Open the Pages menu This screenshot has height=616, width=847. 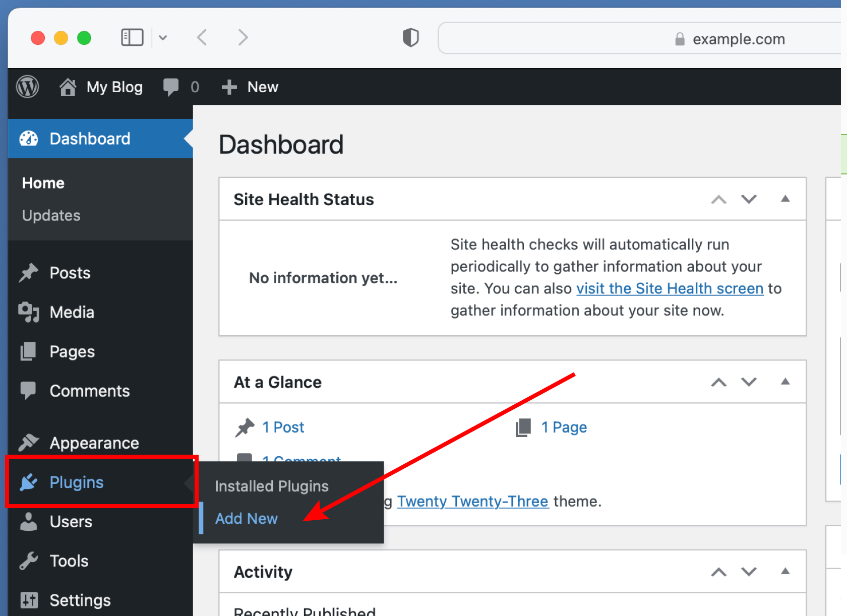[100, 351]
